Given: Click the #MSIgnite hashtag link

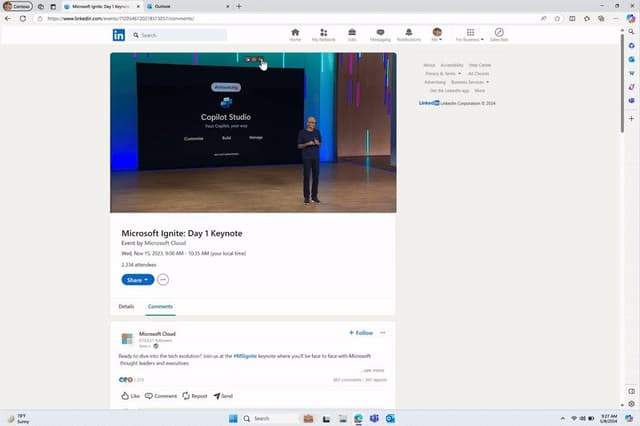Looking at the screenshot, I should (x=245, y=356).
